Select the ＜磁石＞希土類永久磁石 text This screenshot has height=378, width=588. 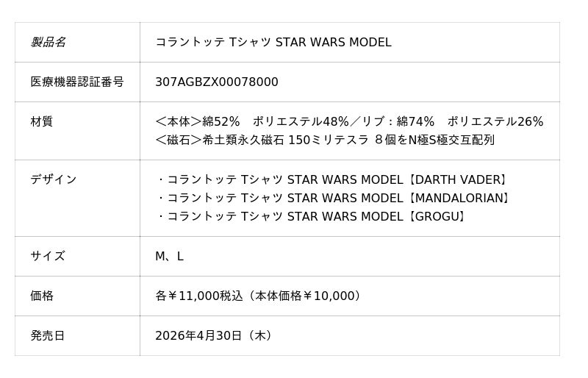tap(220, 140)
